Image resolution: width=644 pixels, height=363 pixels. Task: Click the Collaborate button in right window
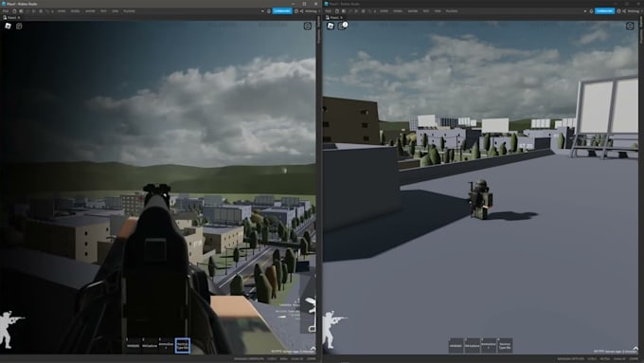604,11
